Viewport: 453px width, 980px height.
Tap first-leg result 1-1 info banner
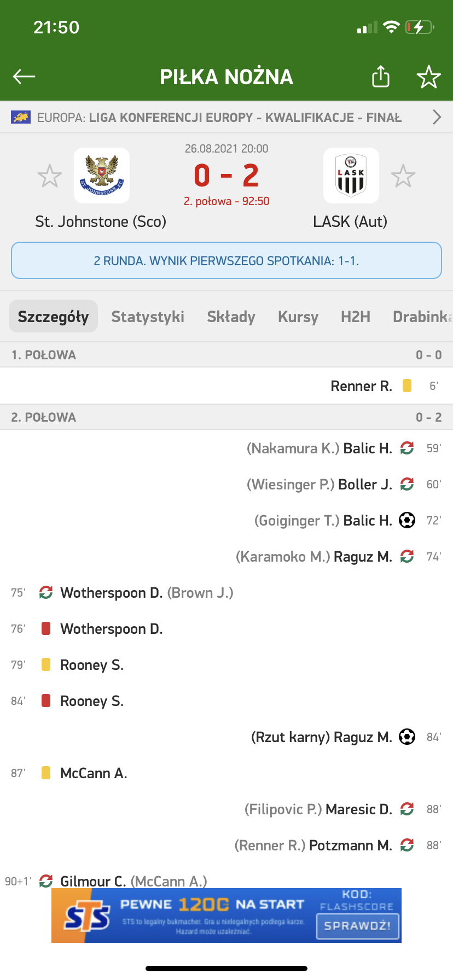[x=226, y=260]
